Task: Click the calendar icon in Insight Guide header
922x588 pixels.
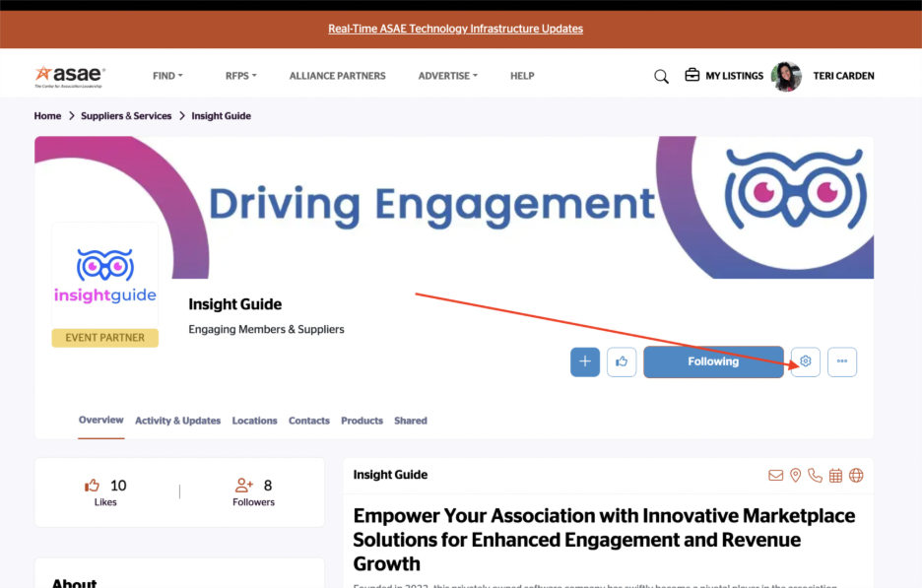Action: 835,476
